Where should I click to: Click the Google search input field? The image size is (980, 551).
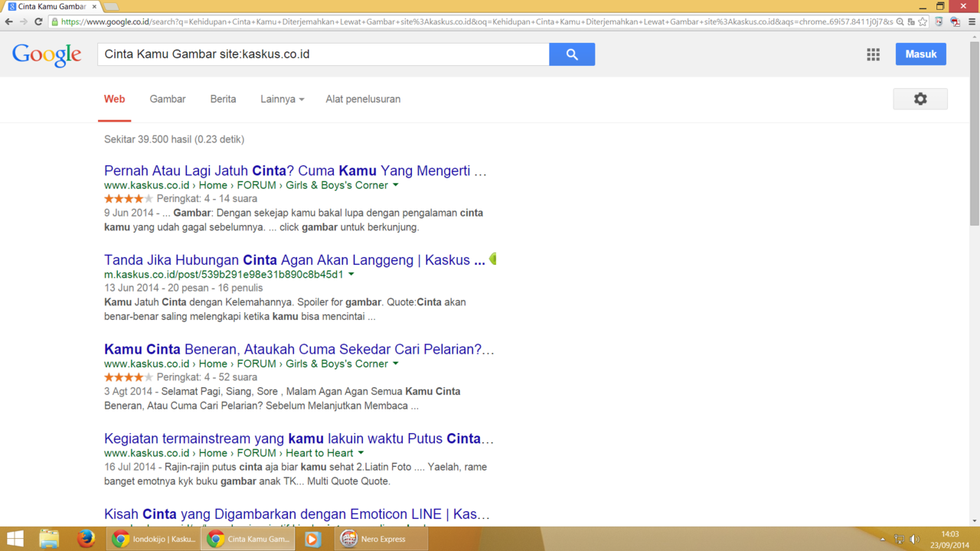click(x=323, y=54)
